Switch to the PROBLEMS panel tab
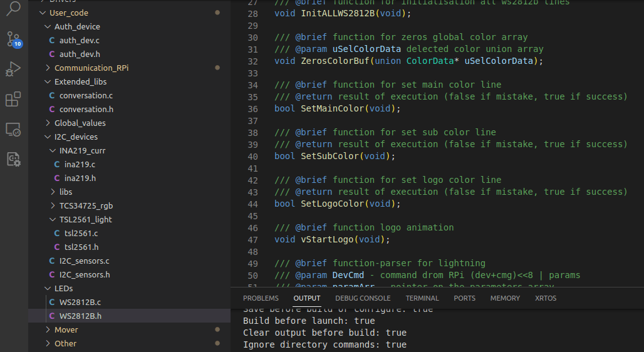The image size is (644, 352). click(261, 298)
